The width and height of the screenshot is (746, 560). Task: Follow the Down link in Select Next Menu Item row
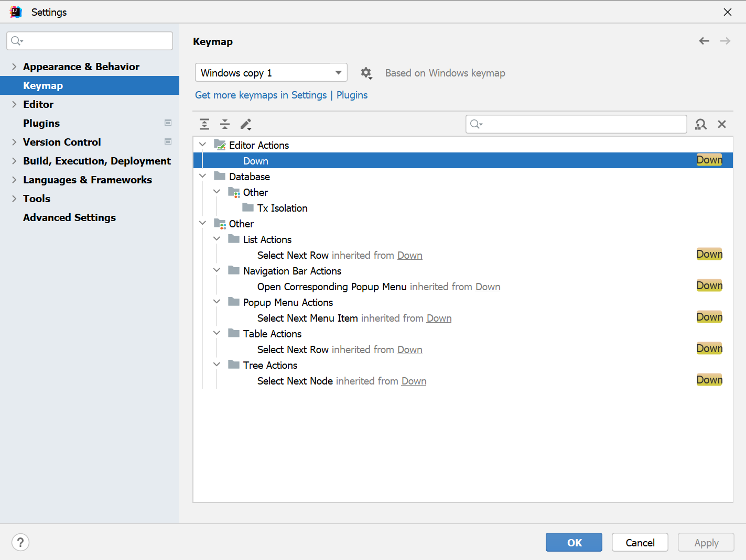coord(439,318)
